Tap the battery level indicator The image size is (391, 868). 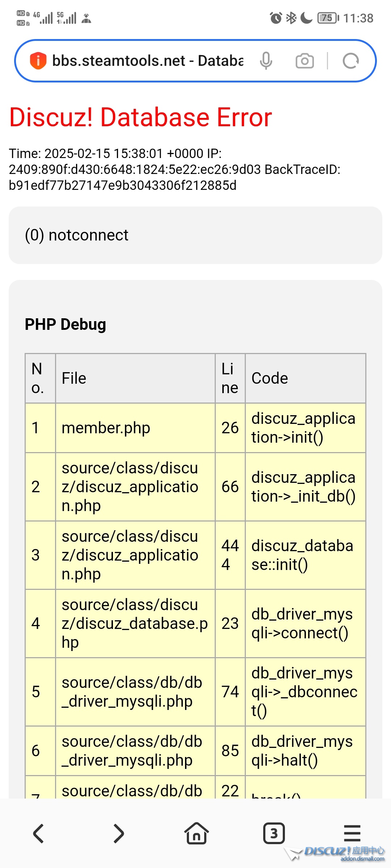pyautogui.click(x=328, y=18)
